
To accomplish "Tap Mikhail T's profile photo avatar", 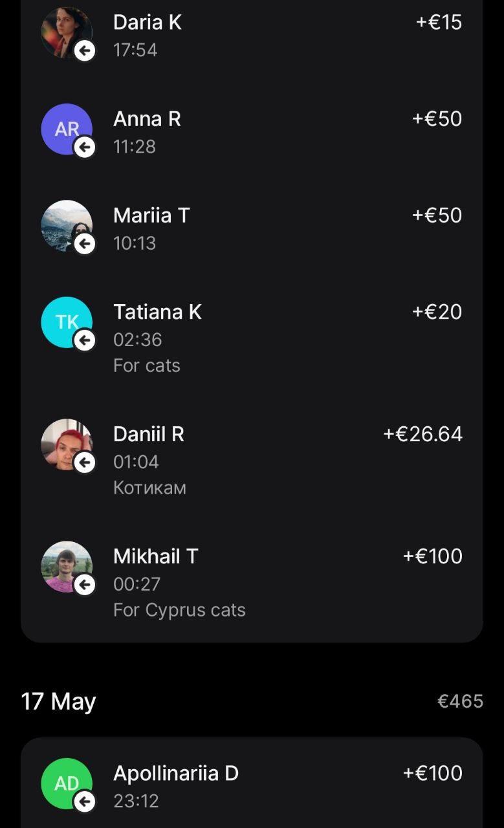I will pos(66,566).
